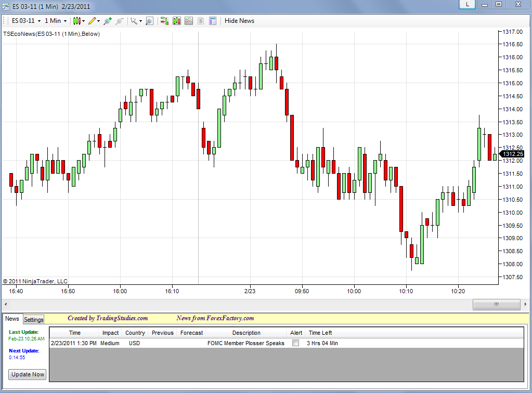Click the Hide News toolbar button
The image size is (532, 393).
(240, 21)
